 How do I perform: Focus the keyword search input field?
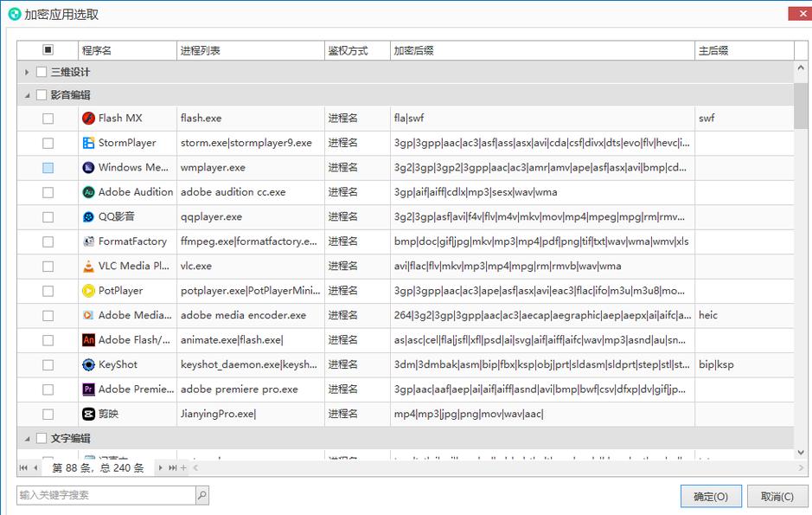pyautogui.click(x=105, y=496)
